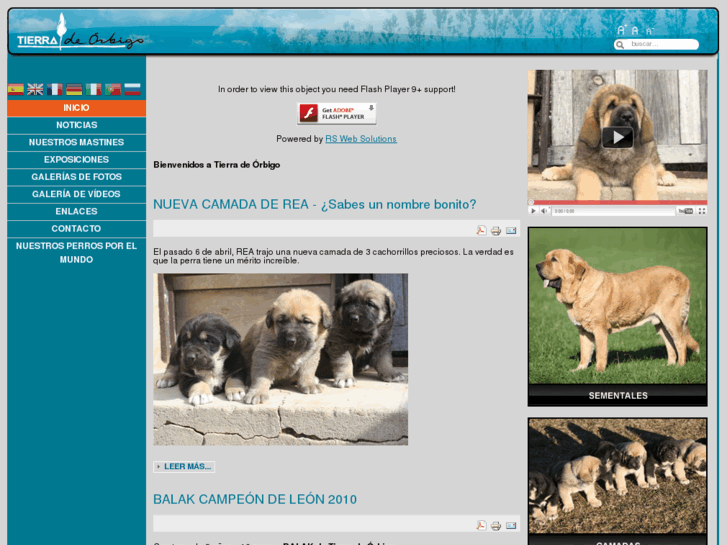Select the German flag language
Image resolution: width=727 pixels, height=545 pixels.
click(x=74, y=89)
